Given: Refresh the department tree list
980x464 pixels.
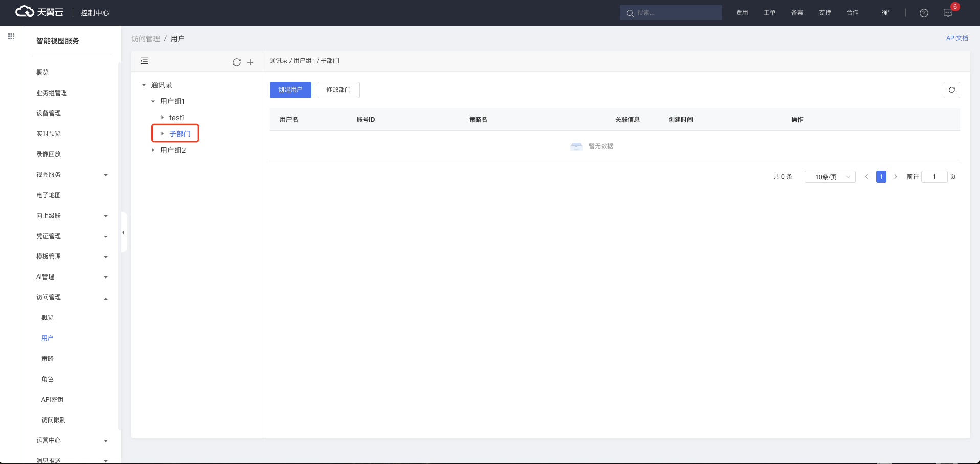Looking at the screenshot, I should (x=236, y=62).
